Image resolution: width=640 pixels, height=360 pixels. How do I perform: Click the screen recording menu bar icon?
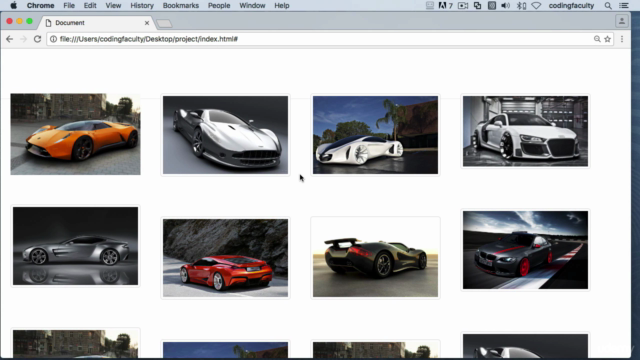463,5
